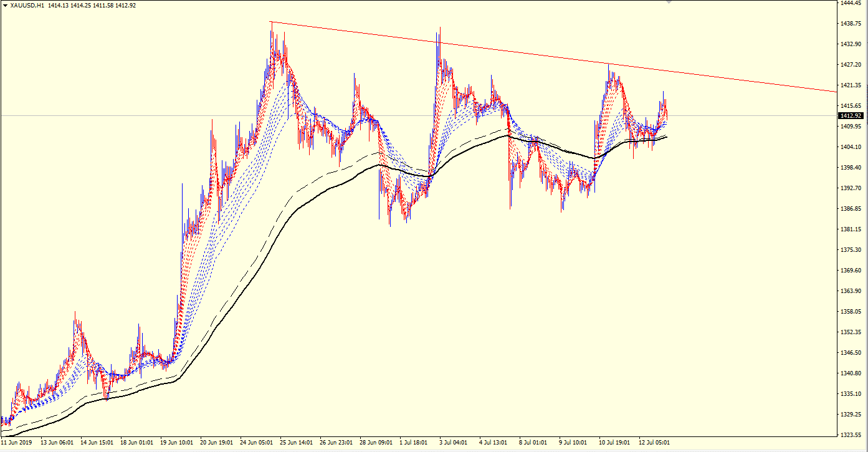
Task: Click the 1363.90 price axis label
Action: click(x=851, y=291)
